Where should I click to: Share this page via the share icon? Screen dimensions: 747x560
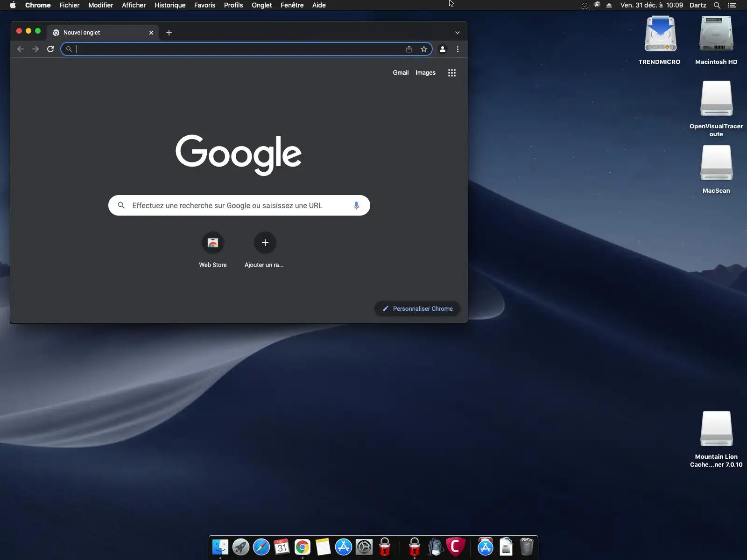(x=409, y=49)
